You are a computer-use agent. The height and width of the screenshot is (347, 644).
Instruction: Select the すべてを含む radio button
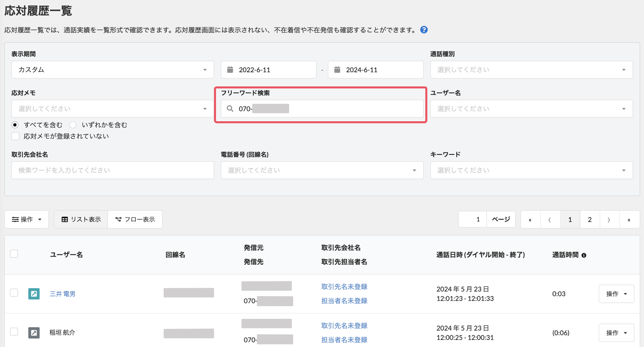tap(15, 125)
